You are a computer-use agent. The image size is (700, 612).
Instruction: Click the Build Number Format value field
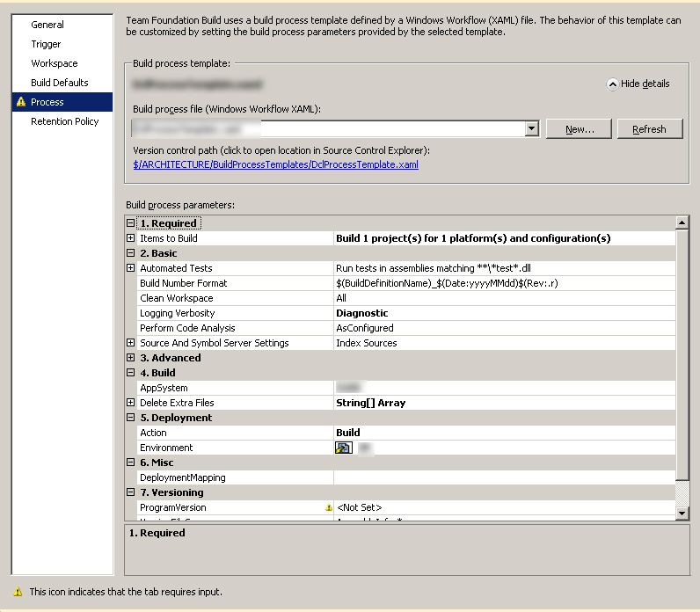pos(503,283)
